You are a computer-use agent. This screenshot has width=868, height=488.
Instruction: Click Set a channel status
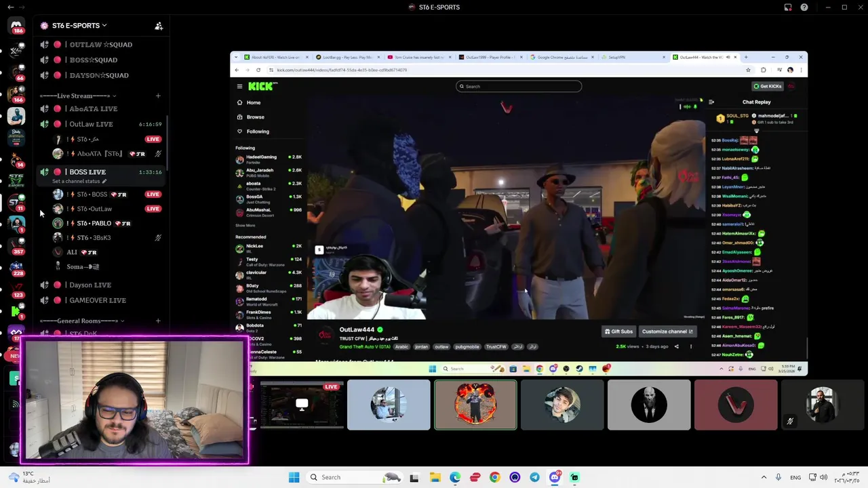click(x=79, y=182)
